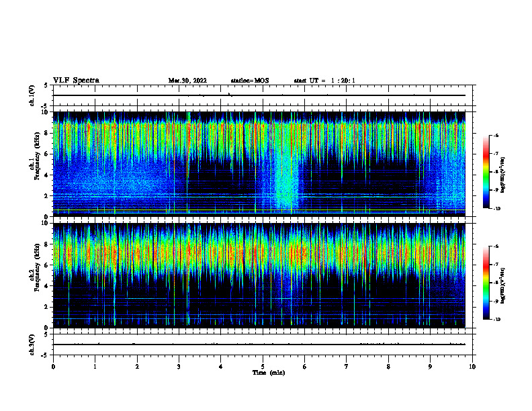
Task: Click the "1" tick on the time axis
Action: (95, 367)
